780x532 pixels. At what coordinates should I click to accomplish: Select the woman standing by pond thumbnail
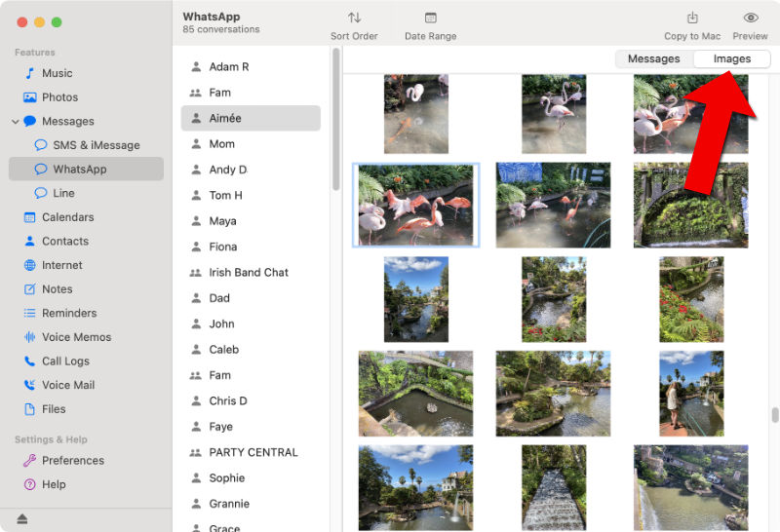pos(691,394)
